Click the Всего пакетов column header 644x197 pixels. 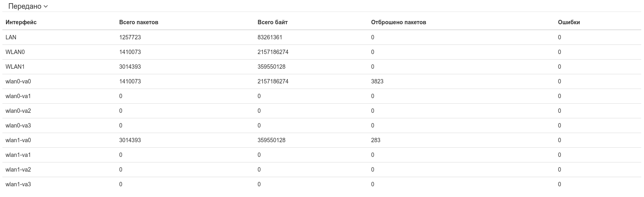(x=139, y=22)
